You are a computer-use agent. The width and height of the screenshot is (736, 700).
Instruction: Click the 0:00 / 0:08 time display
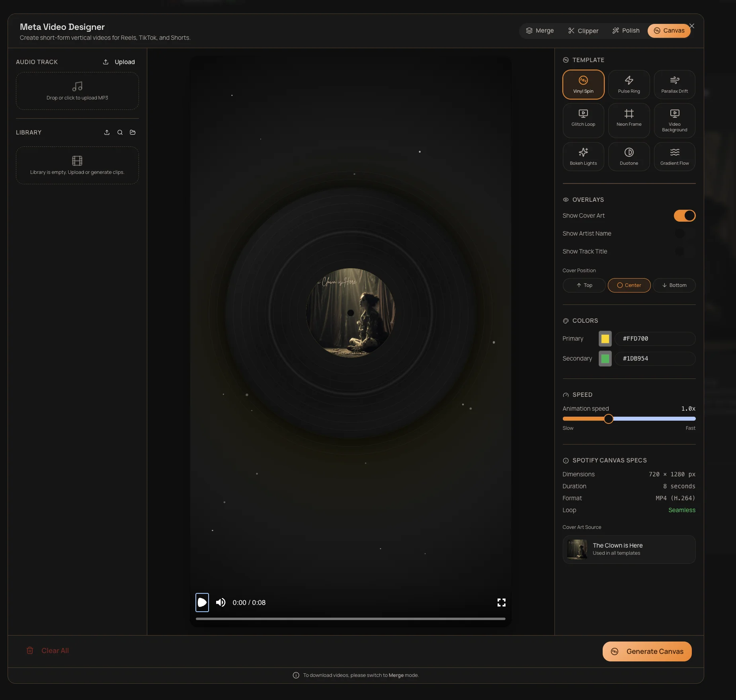click(249, 603)
